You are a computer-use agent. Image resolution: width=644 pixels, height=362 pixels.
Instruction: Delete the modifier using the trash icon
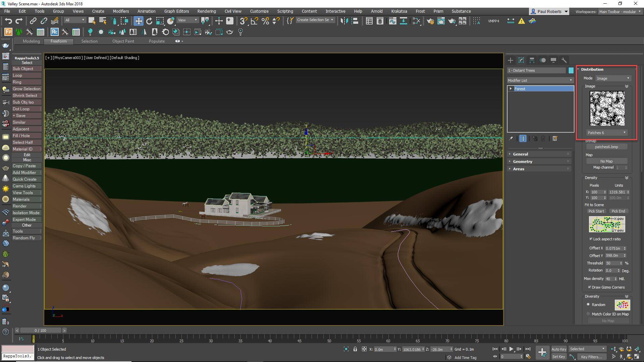pyautogui.click(x=543, y=138)
